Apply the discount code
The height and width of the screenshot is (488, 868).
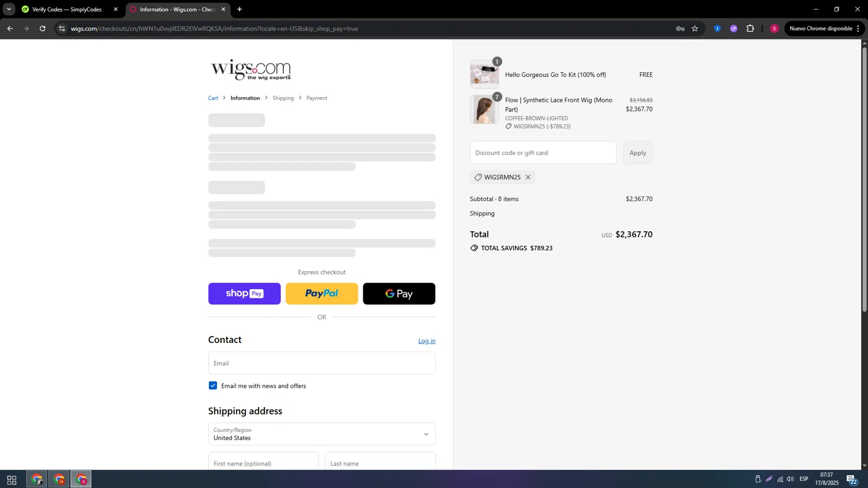[638, 153]
